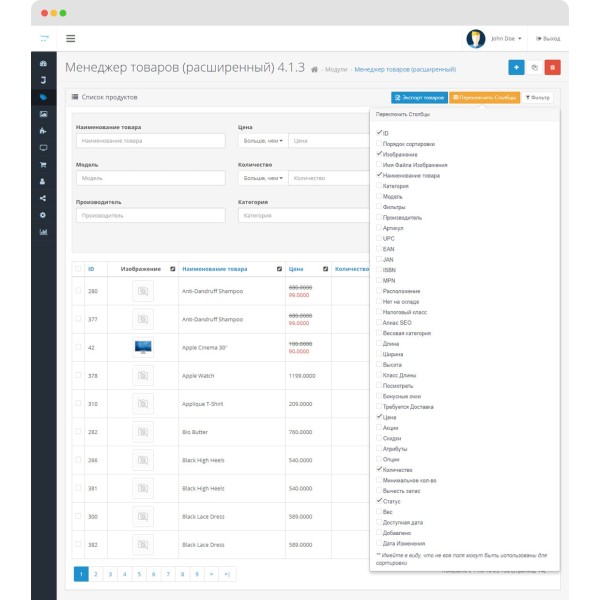Click edit icon in Наименование товара column header
Viewport: 600px width, 600px height.
(279, 269)
